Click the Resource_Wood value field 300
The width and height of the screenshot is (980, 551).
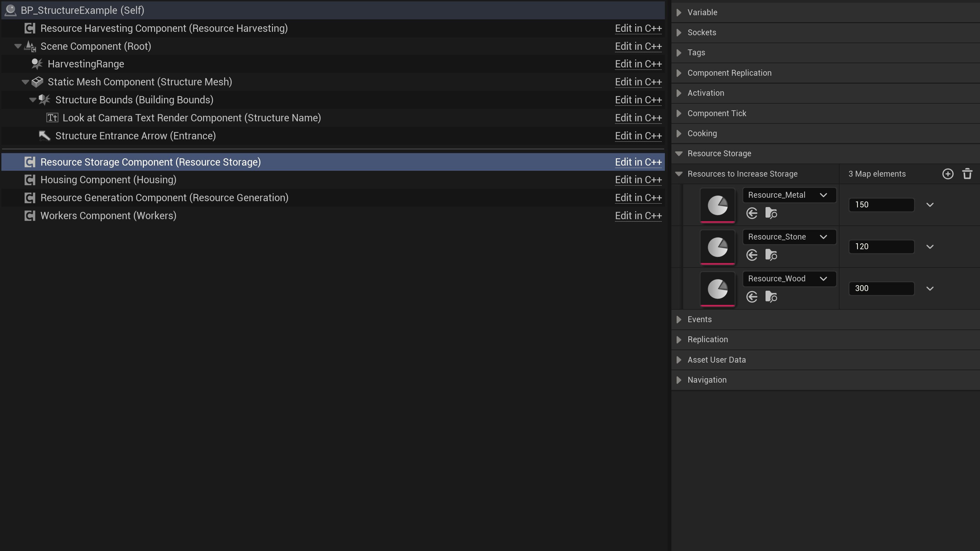[881, 288]
